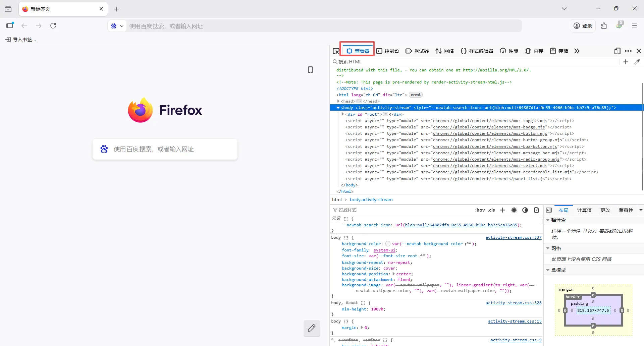Open the 网络 tab
The image size is (644, 346).
(x=444, y=51)
